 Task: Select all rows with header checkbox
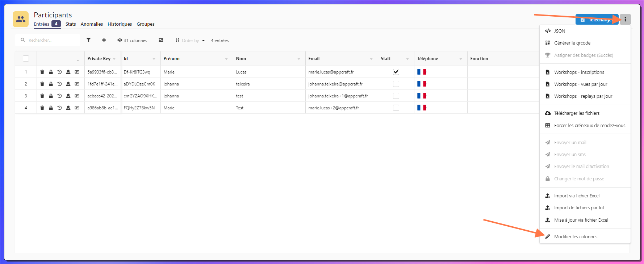click(26, 59)
